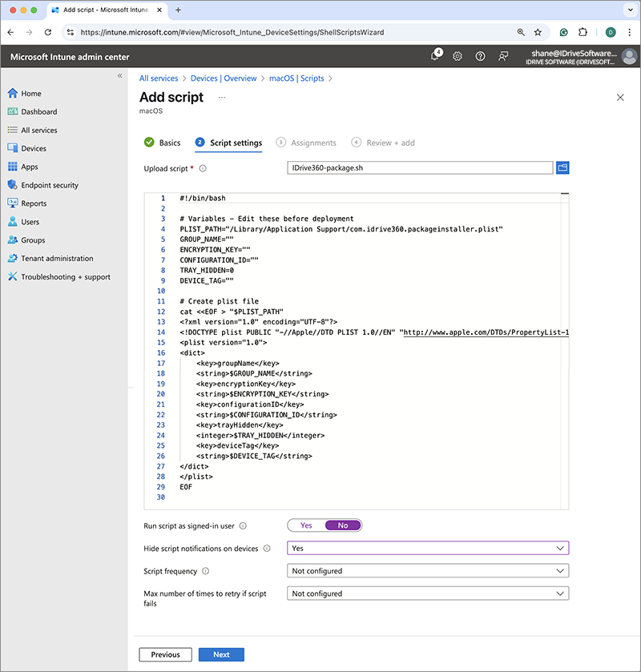Follow the Devices | Overview breadcrumb link

click(224, 78)
